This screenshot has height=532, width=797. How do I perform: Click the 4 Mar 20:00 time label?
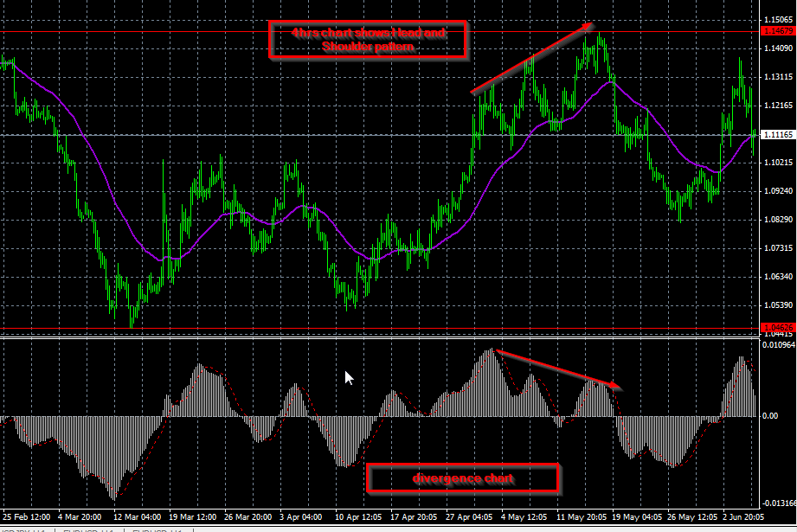(x=80, y=517)
